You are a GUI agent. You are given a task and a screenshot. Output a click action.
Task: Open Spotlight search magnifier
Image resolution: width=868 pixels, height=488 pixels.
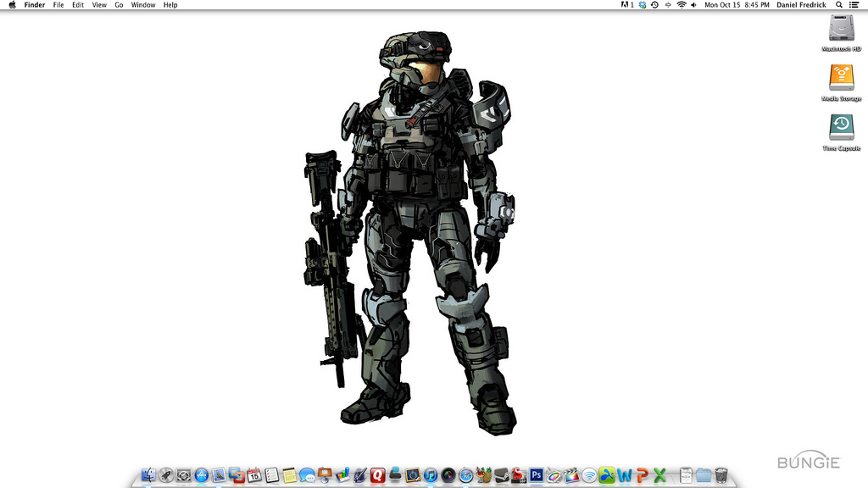pyautogui.click(x=839, y=5)
